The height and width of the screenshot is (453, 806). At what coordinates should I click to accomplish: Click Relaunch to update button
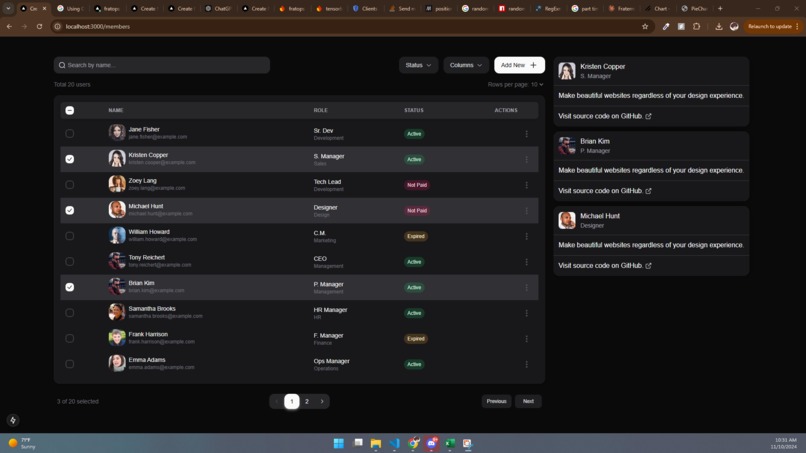[773, 26]
